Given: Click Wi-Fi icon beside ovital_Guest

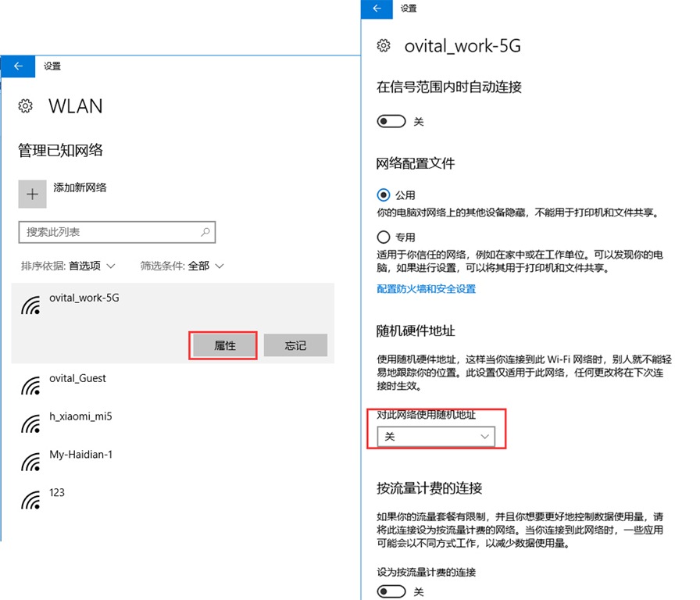Looking at the screenshot, I should pyautogui.click(x=31, y=386).
